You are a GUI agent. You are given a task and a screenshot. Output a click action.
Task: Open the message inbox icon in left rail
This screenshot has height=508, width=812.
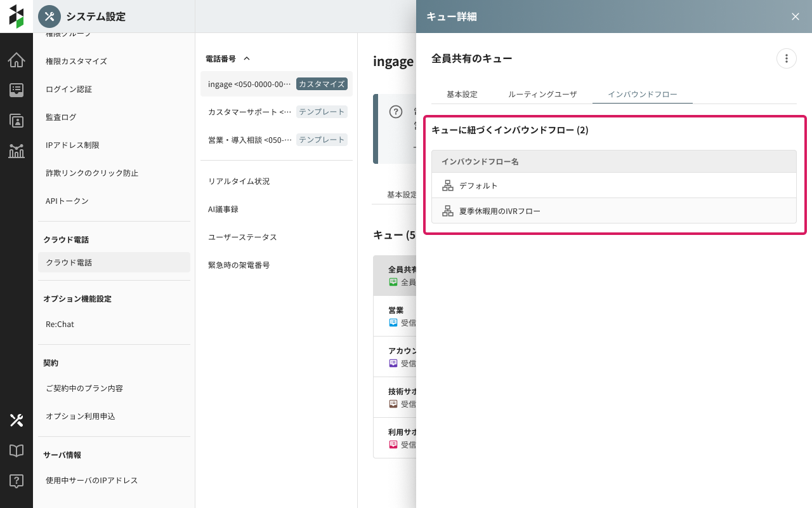pos(16,90)
